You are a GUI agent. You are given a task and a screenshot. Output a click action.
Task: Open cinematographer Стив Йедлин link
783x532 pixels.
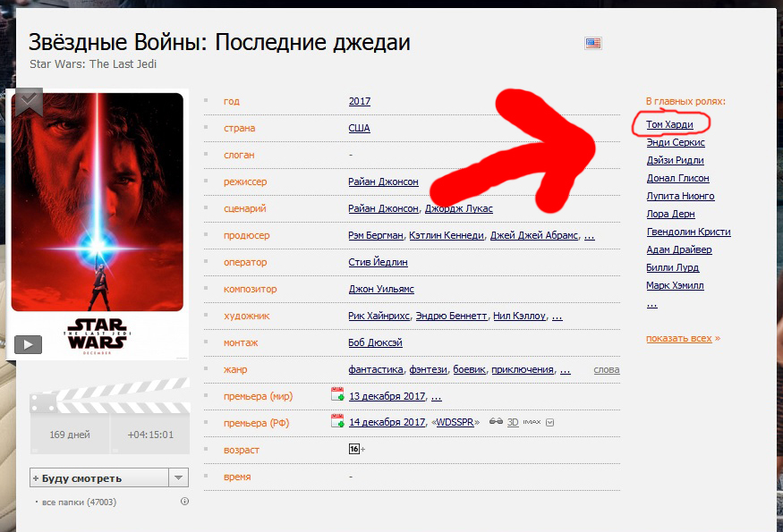378,262
